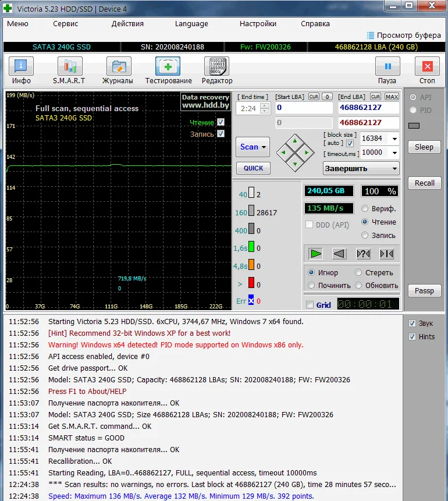Click the red Стоп stop icon
Viewport: 448px width, 501px height.
(427, 66)
